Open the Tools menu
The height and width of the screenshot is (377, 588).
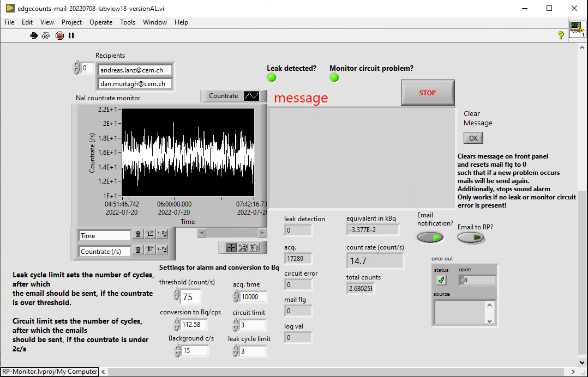click(x=128, y=22)
